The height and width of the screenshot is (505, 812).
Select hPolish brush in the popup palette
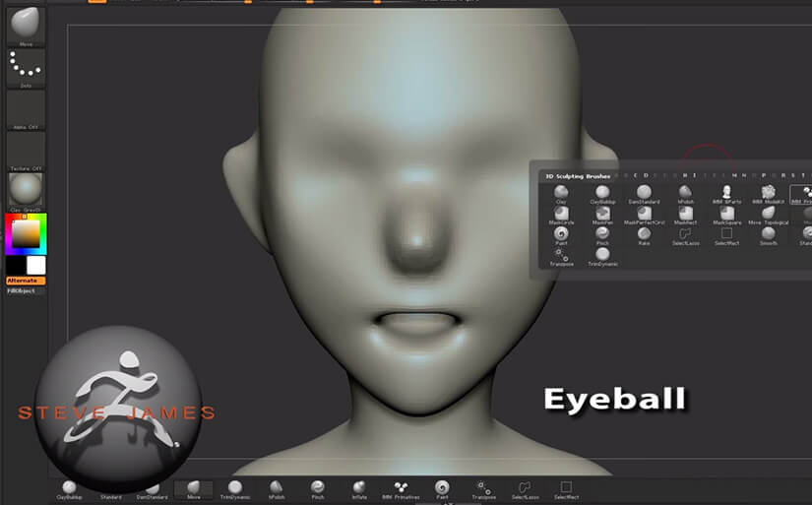tap(686, 195)
